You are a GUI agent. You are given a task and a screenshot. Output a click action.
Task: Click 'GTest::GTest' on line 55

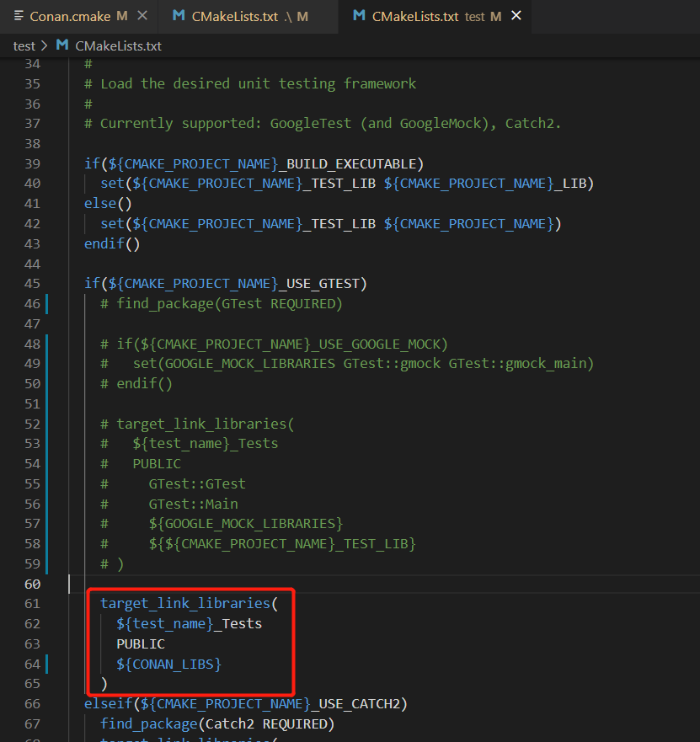click(x=197, y=483)
